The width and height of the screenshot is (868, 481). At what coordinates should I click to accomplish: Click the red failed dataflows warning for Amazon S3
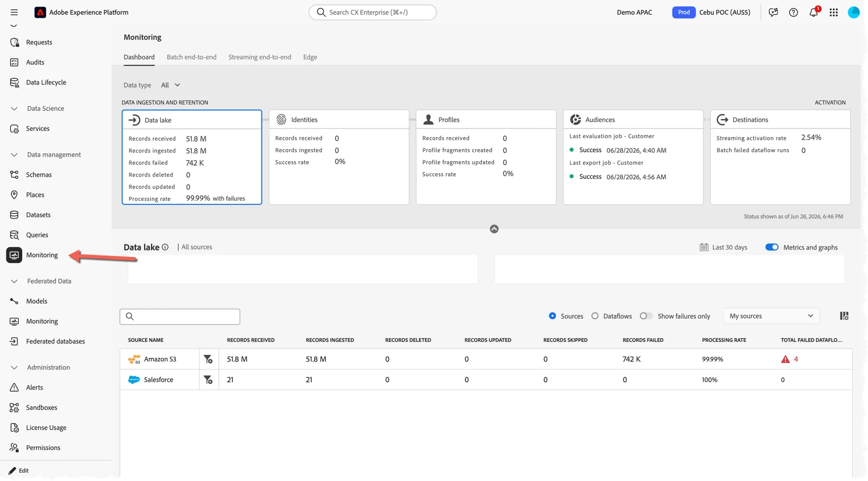pos(789,359)
